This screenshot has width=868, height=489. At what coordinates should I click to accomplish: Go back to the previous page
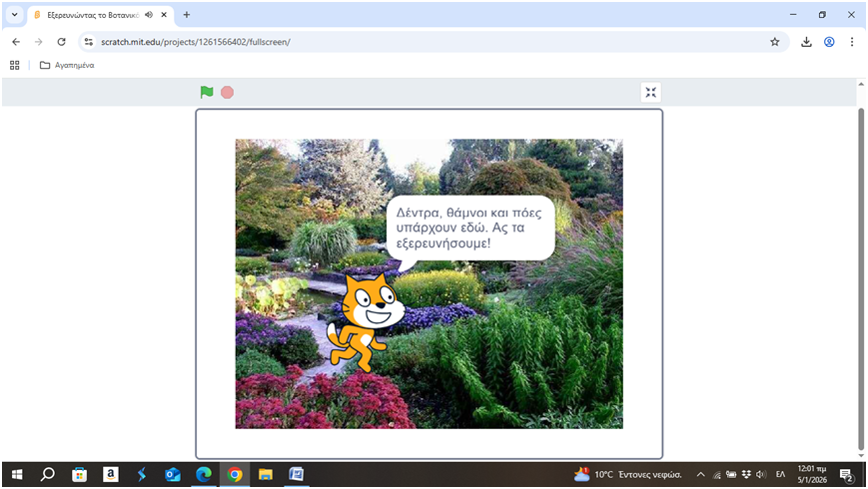(15, 42)
